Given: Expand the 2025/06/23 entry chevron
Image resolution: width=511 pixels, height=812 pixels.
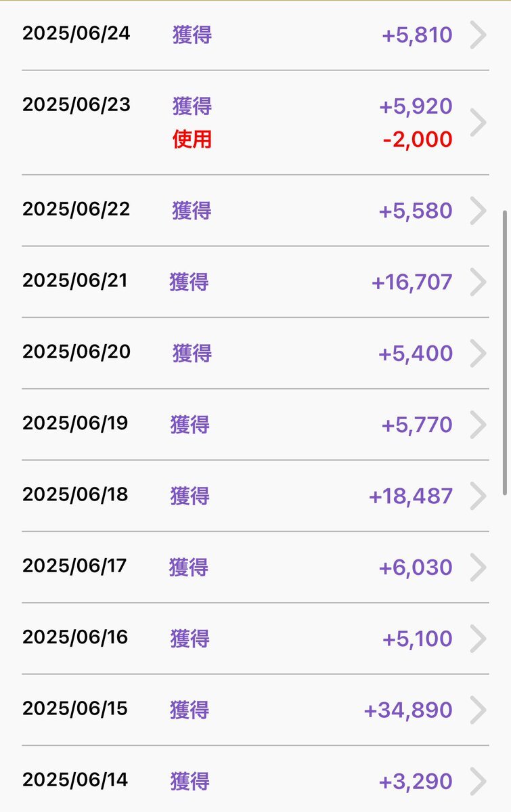Looking at the screenshot, I should [479, 123].
